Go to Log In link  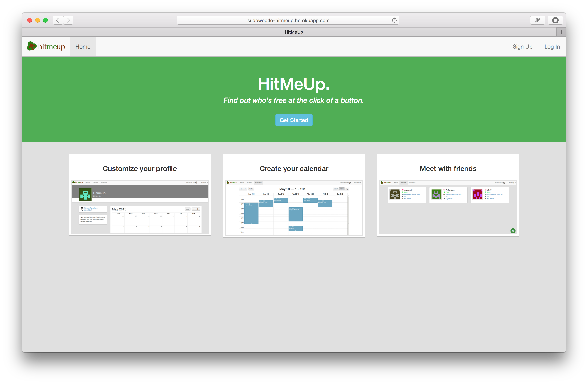point(552,47)
